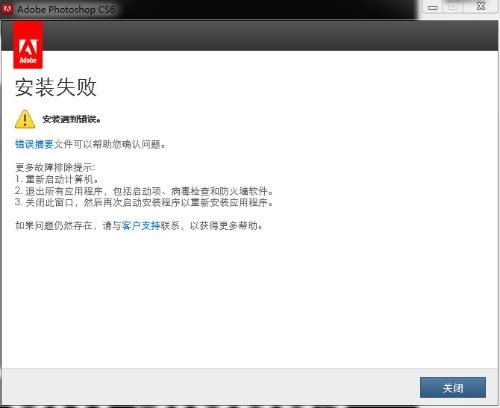Click the yellow warning triangle icon

coord(25,119)
